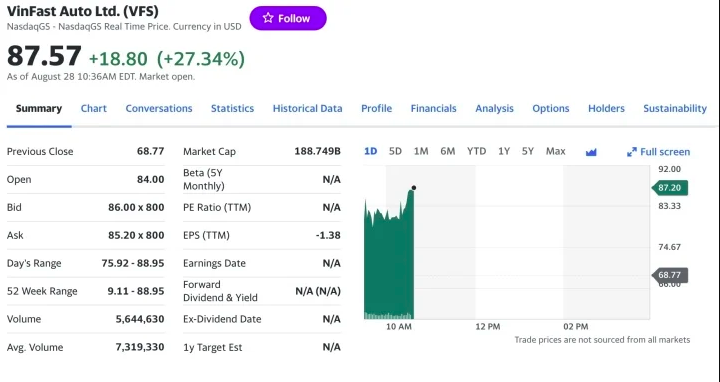This screenshot has height=382, width=720.
Task: Click the black dot at chart peak
Action: [x=414, y=187]
